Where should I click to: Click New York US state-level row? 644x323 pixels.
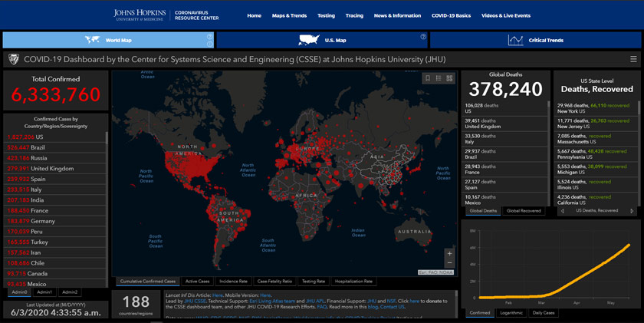(596, 108)
